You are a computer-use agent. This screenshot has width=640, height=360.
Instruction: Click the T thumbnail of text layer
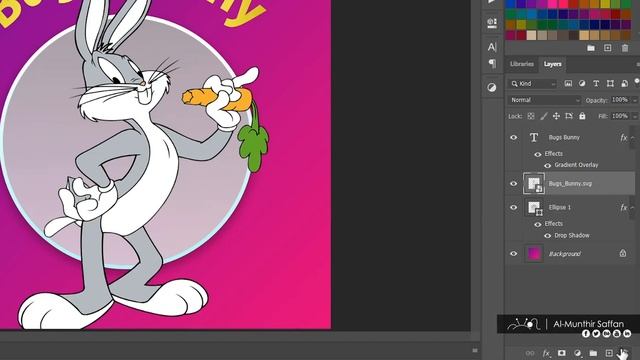534,138
